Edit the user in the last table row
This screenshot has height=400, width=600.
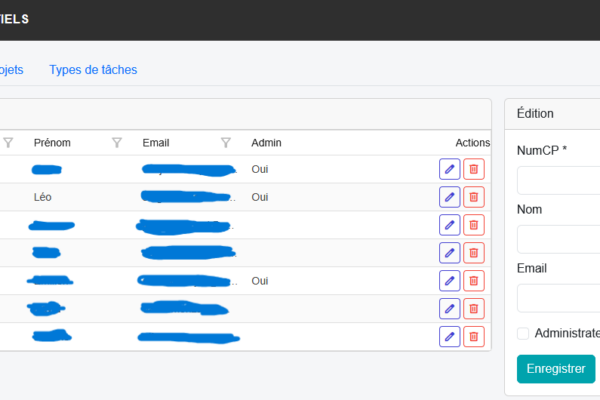pos(449,337)
